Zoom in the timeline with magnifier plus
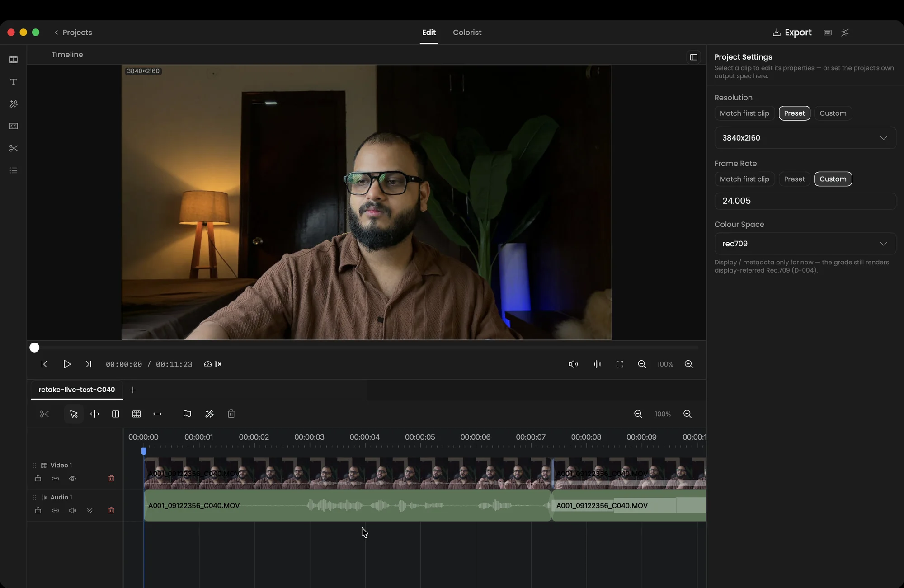 click(x=687, y=414)
